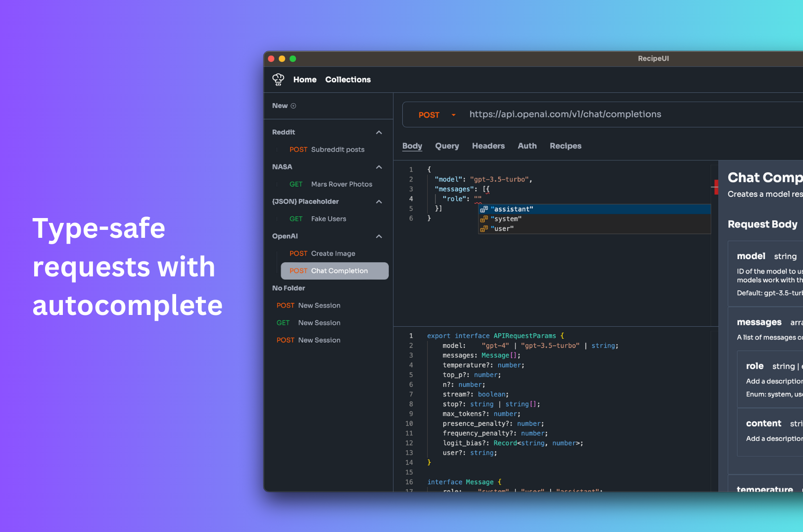Open Collections in top navigation
Image resolution: width=803 pixels, height=532 pixels.
(x=348, y=80)
